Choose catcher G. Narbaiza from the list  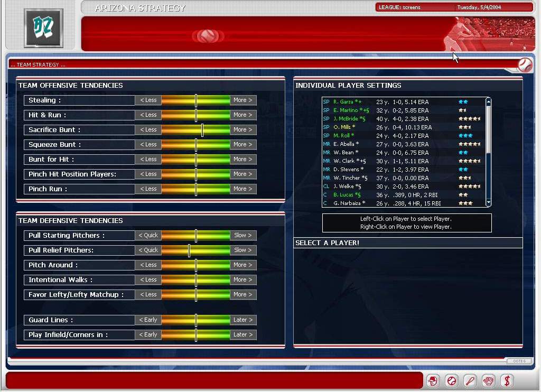coord(349,203)
